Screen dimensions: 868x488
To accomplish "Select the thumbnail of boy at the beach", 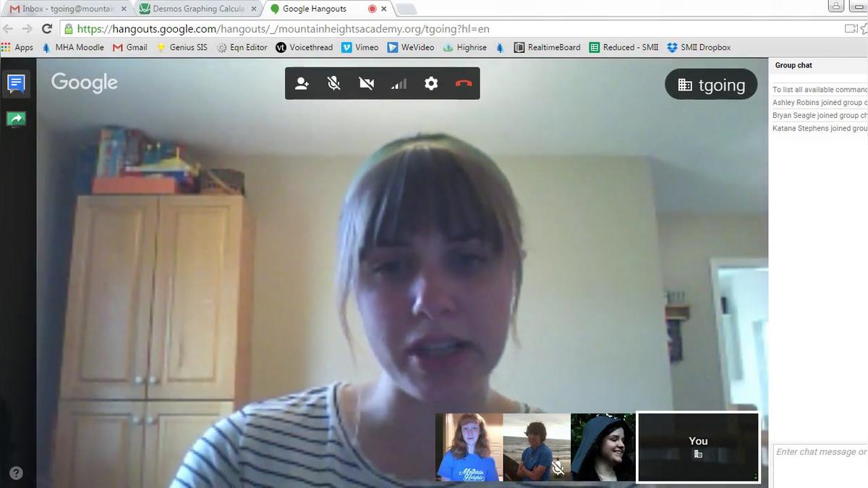I will pyautogui.click(x=536, y=447).
